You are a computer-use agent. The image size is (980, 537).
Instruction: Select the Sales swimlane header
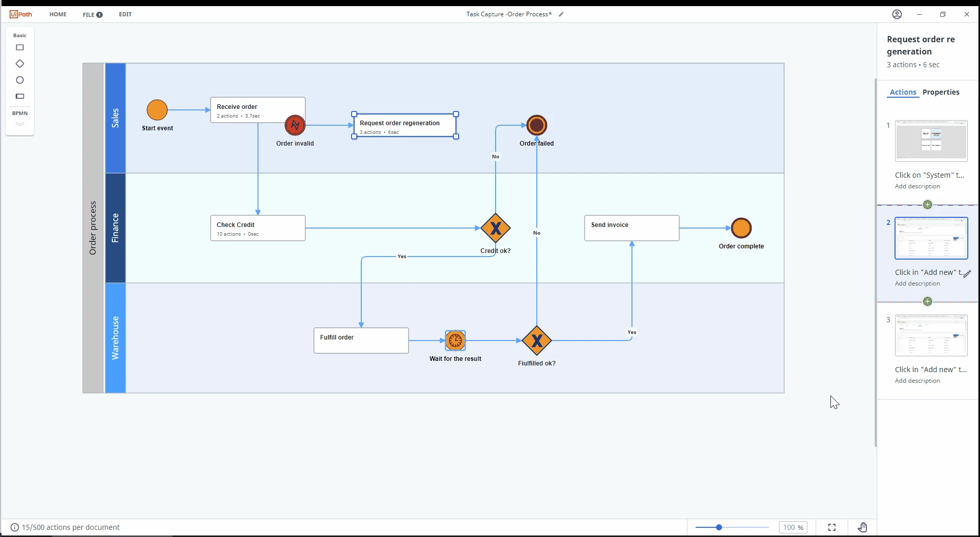coord(116,118)
